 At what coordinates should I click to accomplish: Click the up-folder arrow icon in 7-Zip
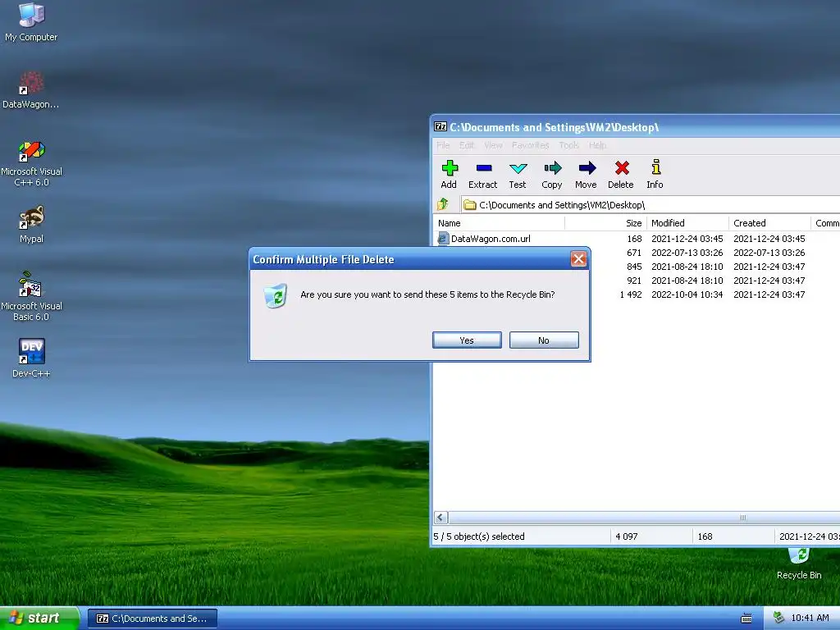click(443, 204)
